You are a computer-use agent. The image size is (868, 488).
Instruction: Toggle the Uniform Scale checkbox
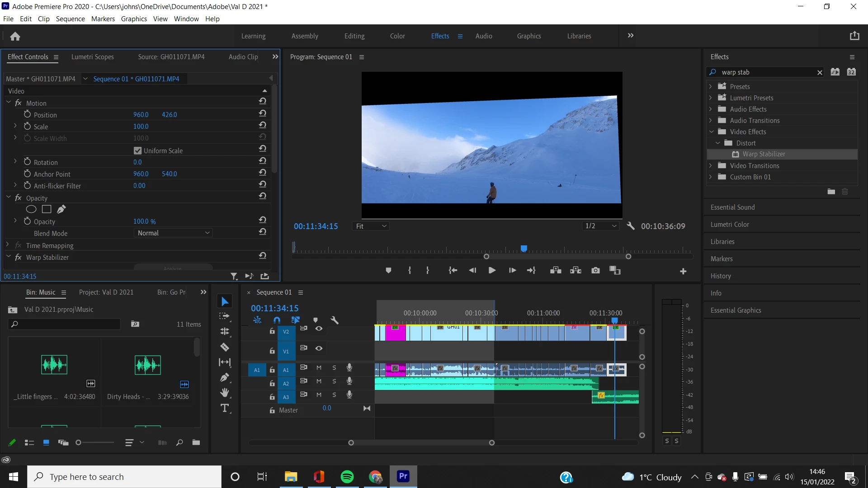coord(138,150)
